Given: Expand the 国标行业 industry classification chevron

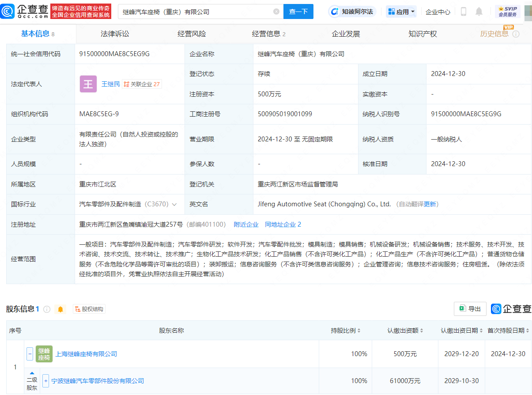Looking at the screenshot, I should pyautogui.click(x=174, y=205).
